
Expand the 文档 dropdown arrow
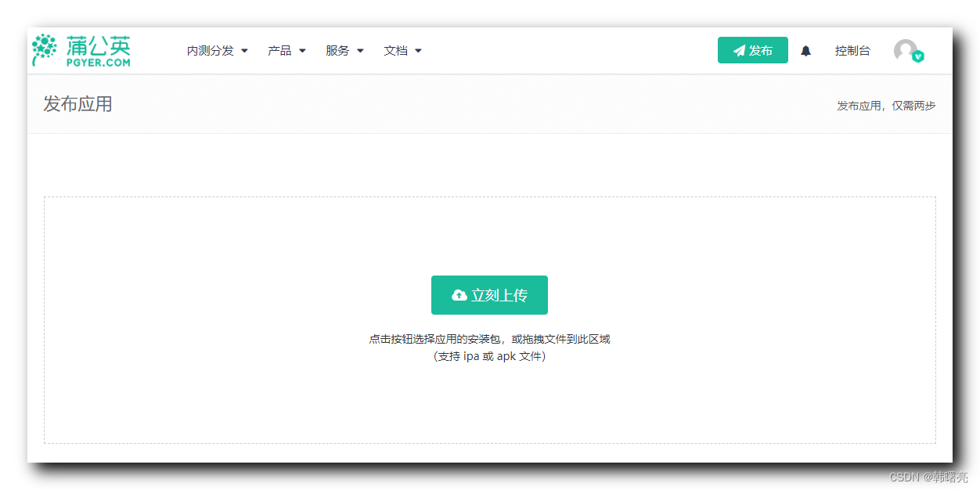click(420, 50)
